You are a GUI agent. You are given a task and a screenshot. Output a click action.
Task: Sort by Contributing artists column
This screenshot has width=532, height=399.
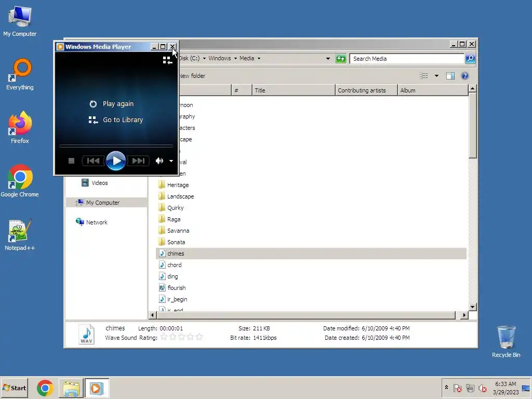pos(366,90)
